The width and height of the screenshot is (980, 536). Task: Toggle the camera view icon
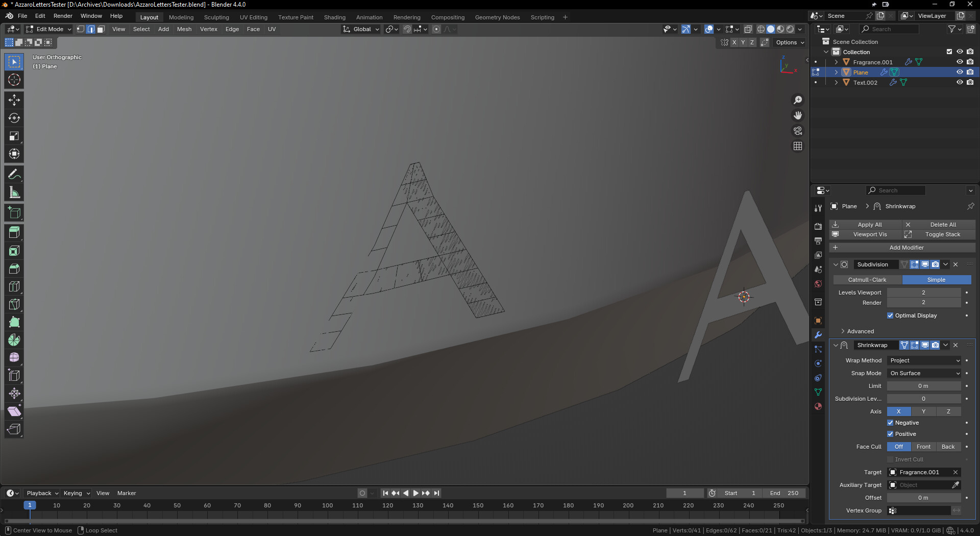point(798,131)
